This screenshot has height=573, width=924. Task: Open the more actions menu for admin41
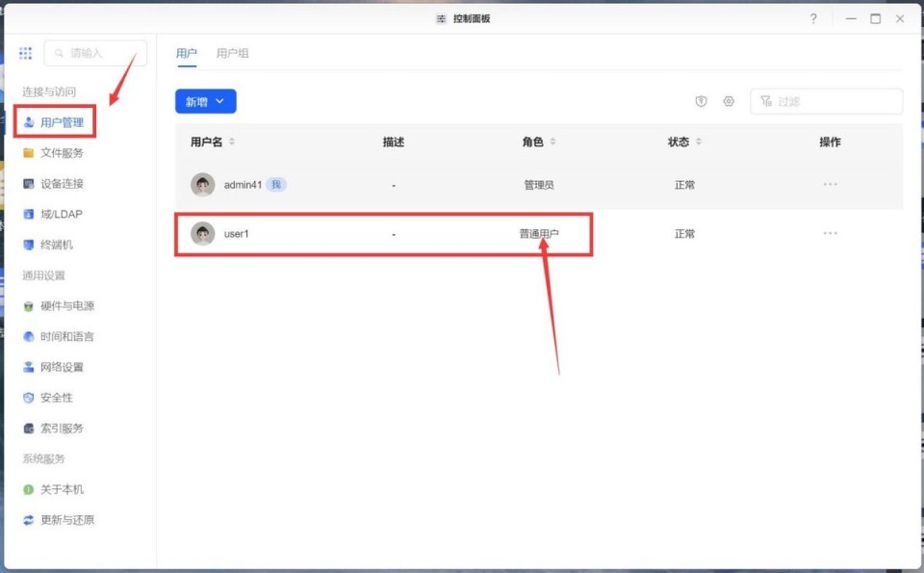click(831, 185)
